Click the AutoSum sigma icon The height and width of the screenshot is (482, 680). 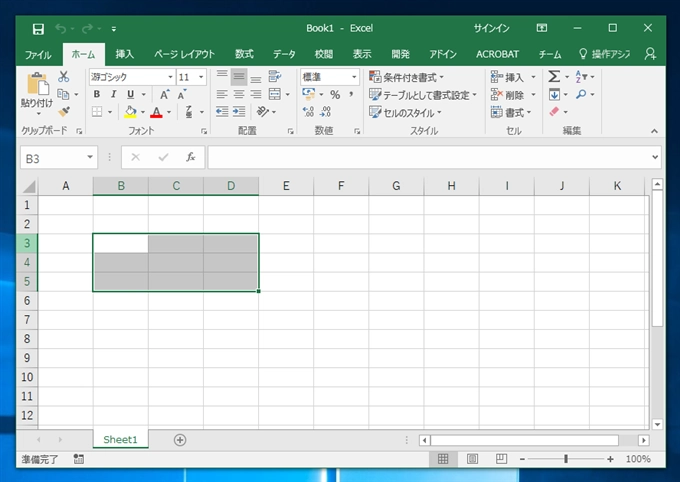click(554, 77)
